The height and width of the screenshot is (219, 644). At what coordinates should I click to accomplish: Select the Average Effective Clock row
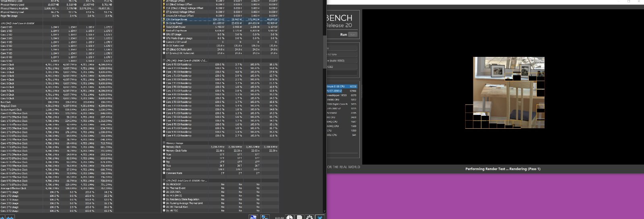tap(56, 188)
